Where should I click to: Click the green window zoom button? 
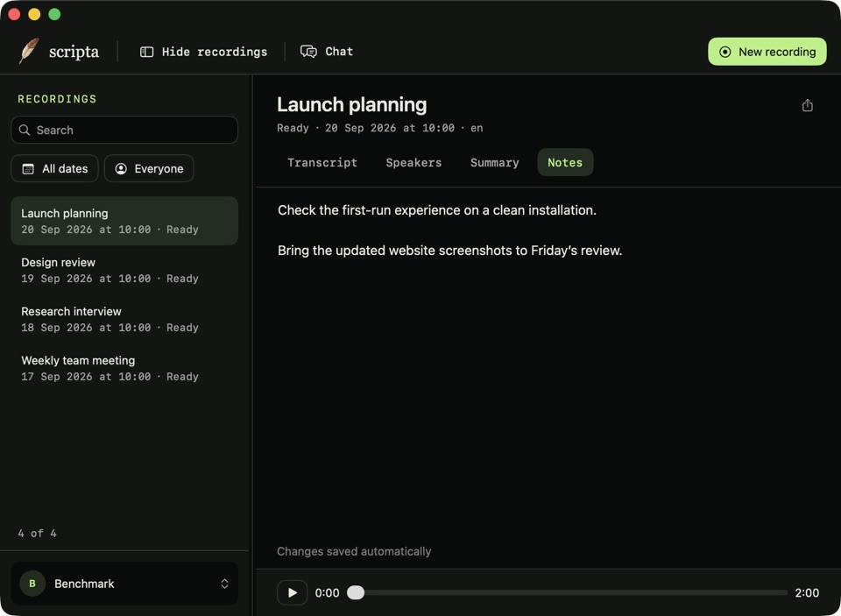coord(54,14)
